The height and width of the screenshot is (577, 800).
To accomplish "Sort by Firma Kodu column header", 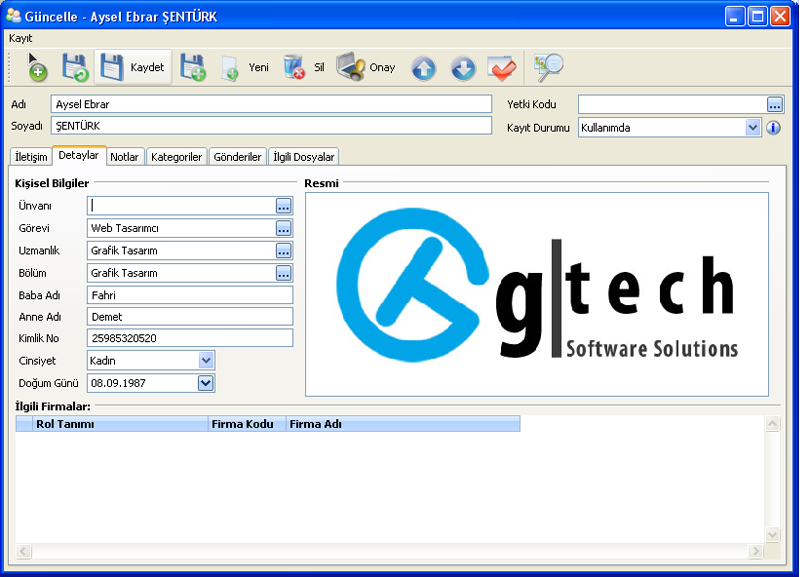I will [x=247, y=424].
